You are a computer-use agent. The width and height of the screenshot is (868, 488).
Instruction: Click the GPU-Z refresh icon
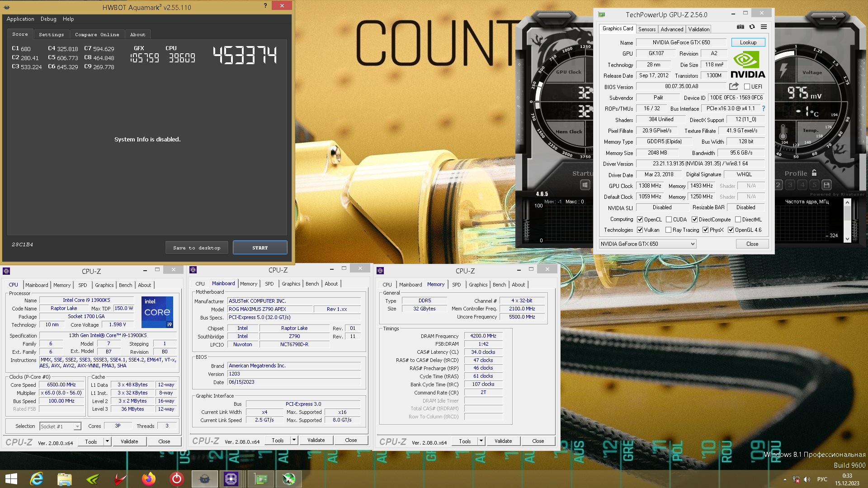[x=752, y=27]
